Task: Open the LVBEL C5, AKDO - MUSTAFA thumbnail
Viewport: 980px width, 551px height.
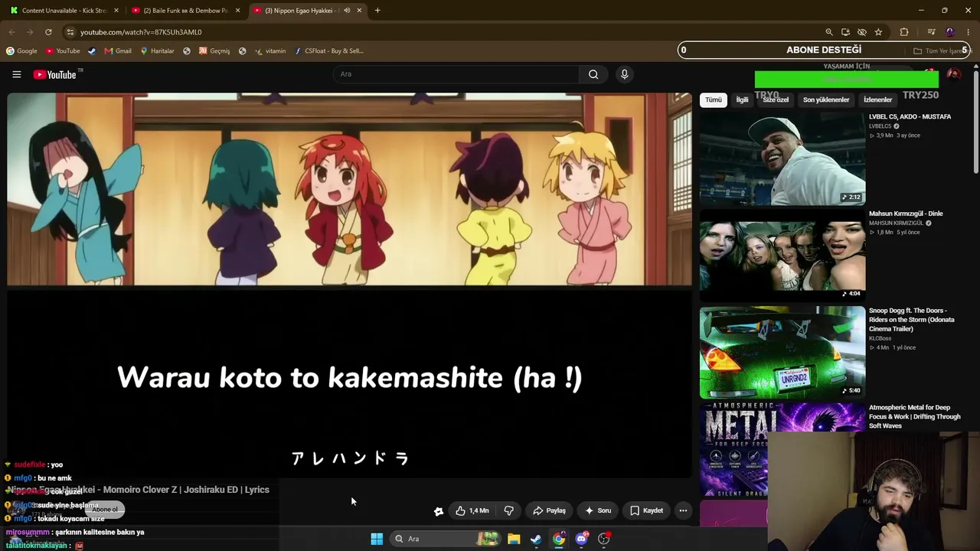Action: click(x=782, y=159)
